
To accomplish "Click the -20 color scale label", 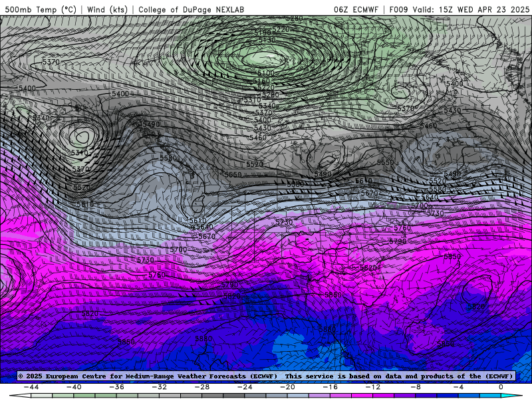I will pos(288,387).
